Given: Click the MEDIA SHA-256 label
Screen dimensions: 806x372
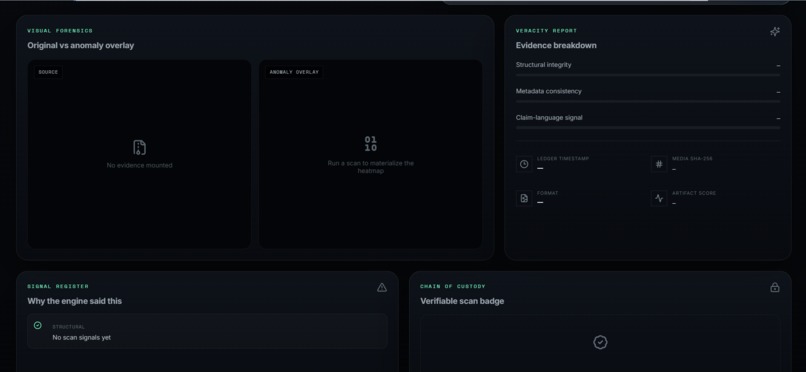Looking at the screenshot, I should tap(692, 159).
